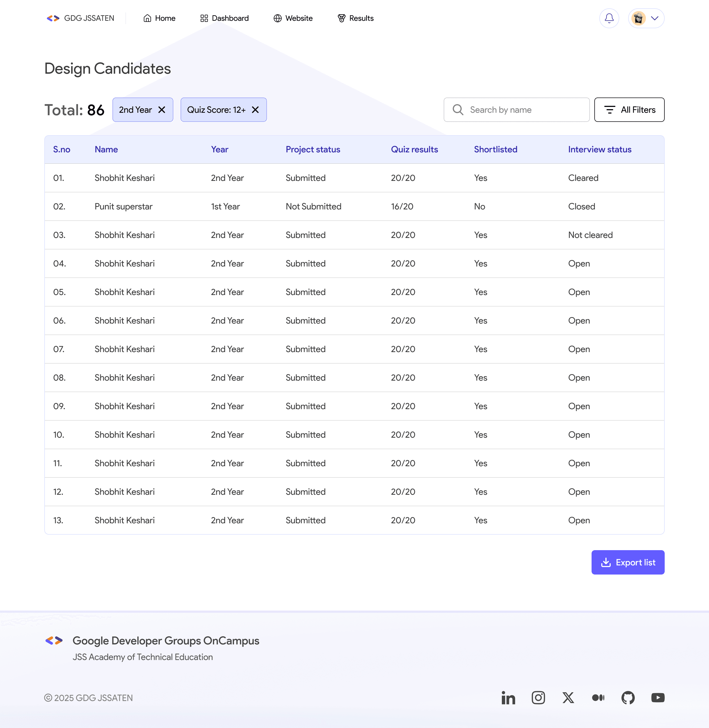The height and width of the screenshot is (728, 709).
Task: Click GDG JSSATEN logo in header
Action: 80,18
